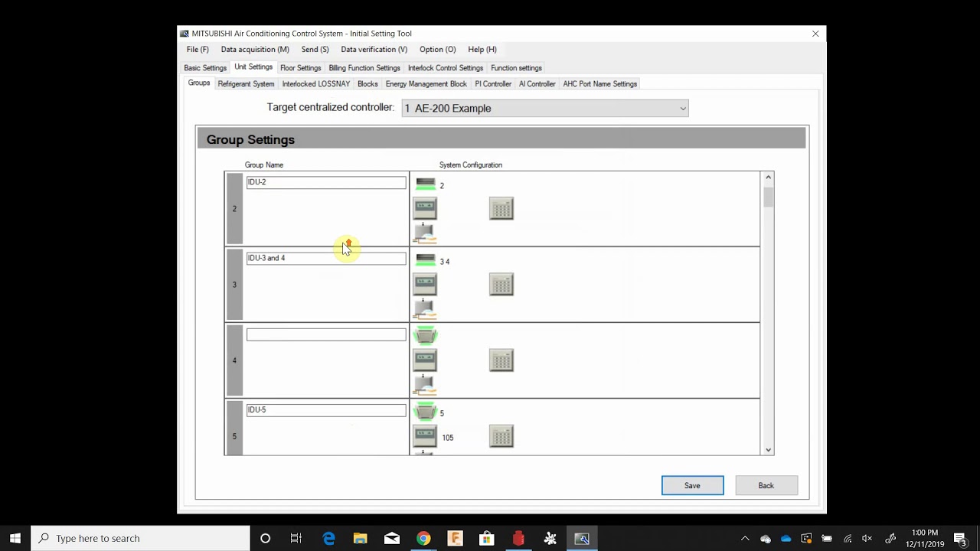Image resolution: width=980 pixels, height=551 pixels.
Task: Click the group list scrollbar down arrow
Action: point(768,449)
